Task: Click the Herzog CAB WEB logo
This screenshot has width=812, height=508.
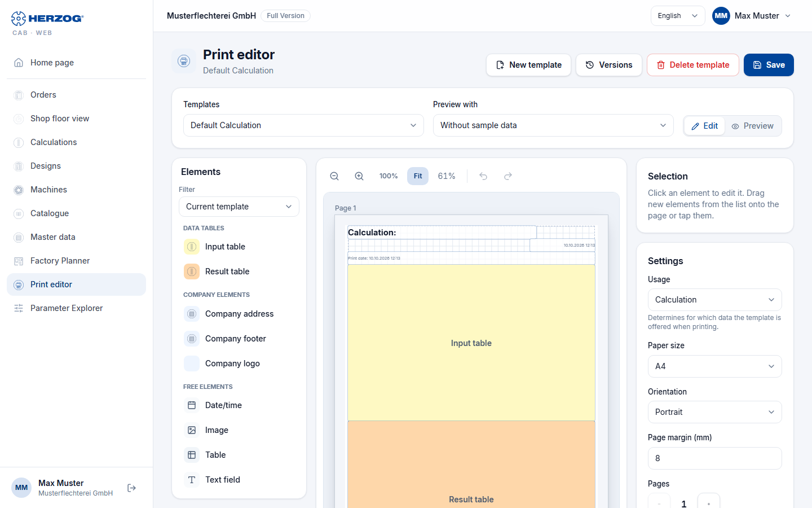Action: (47, 23)
